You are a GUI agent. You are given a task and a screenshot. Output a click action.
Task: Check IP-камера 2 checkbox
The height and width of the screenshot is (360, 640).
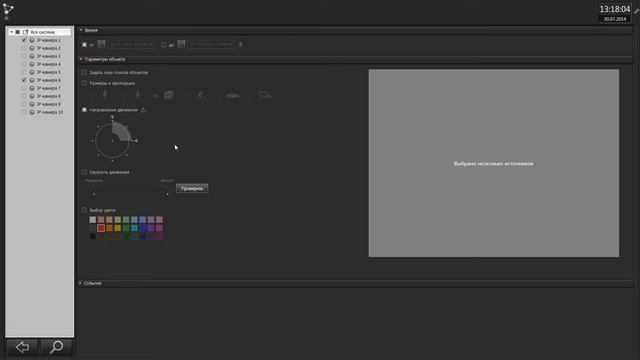(x=24, y=48)
